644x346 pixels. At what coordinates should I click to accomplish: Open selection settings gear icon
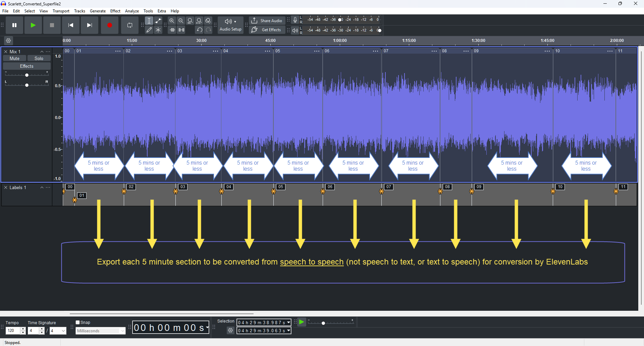[230, 331]
